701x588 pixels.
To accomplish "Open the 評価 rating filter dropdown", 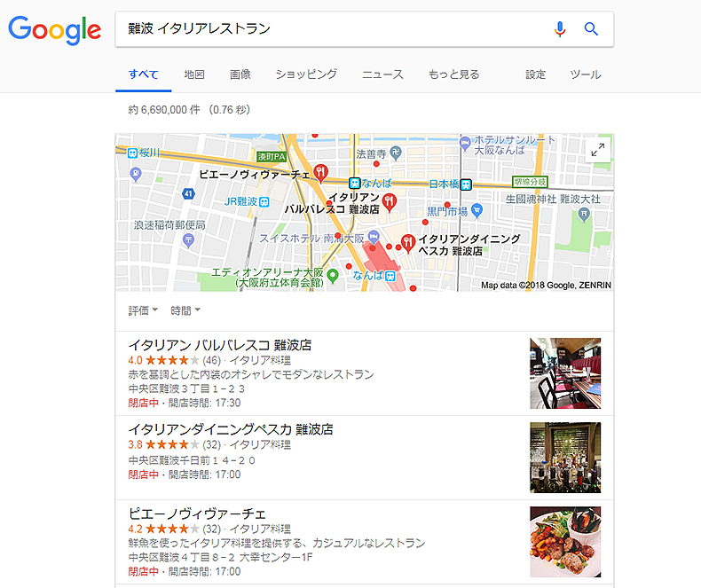I will pyautogui.click(x=143, y=310).
